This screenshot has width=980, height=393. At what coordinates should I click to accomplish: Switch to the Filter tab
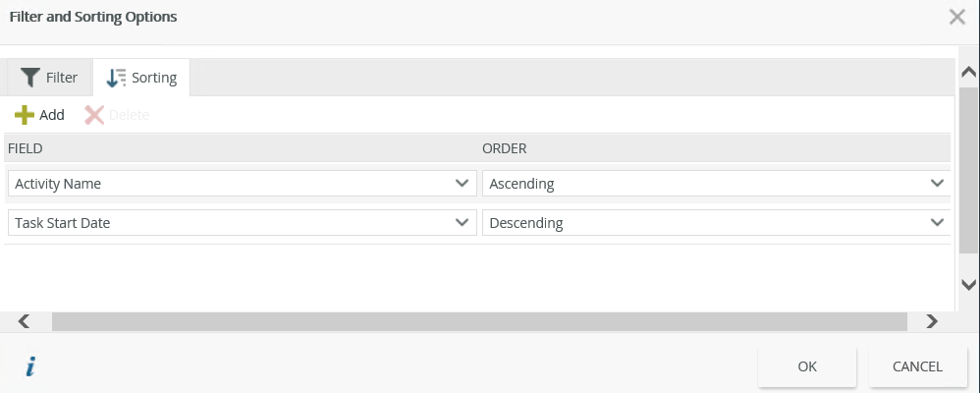point(49,77)
